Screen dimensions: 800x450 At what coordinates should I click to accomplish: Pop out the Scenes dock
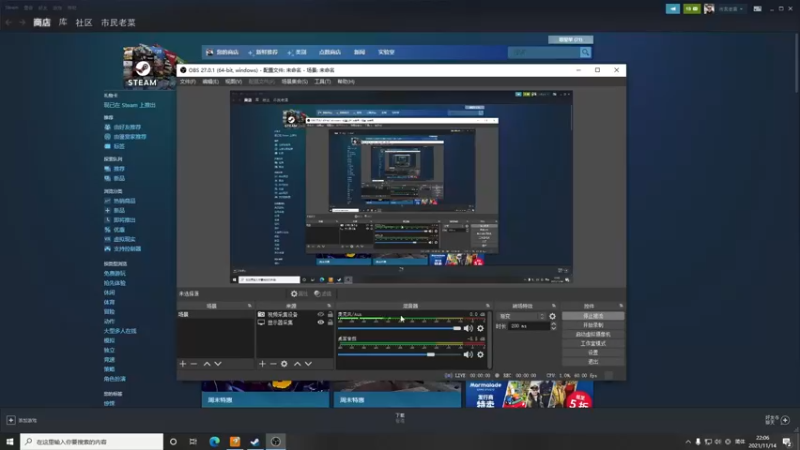(249, 306)
